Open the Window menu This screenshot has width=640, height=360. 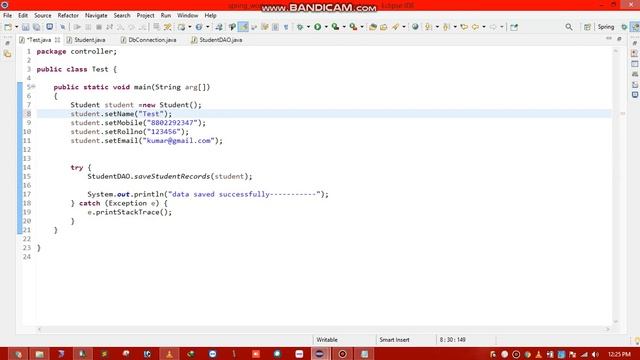coord(187,16)
